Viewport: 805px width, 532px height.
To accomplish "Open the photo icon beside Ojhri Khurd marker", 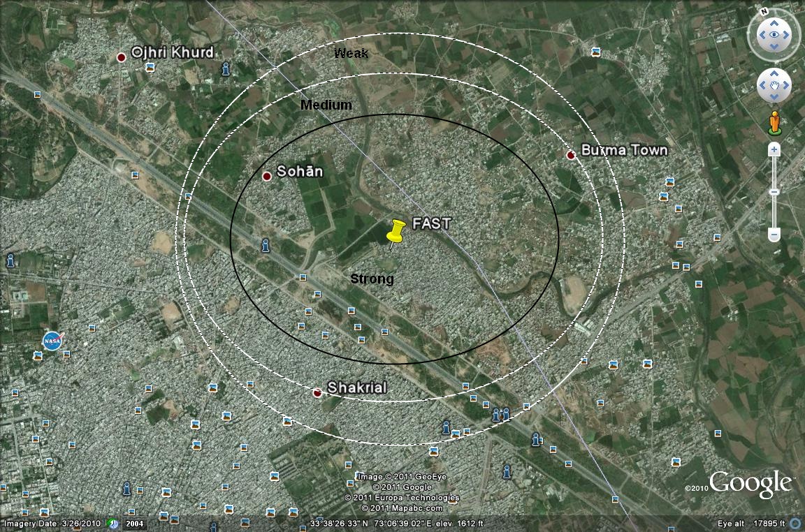I will 150,67.
